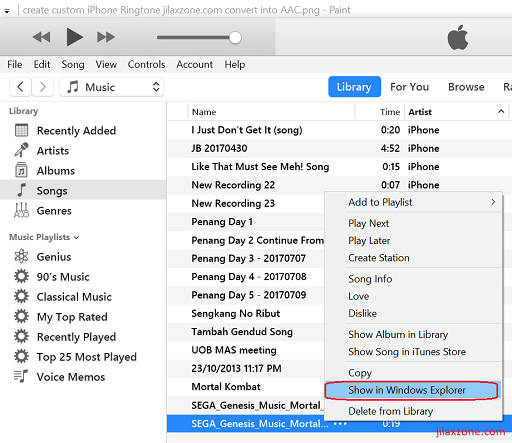Open the Controls menu
Viewport: 512px width, 443px height.
pyautogui.click(x=146, y=64)
